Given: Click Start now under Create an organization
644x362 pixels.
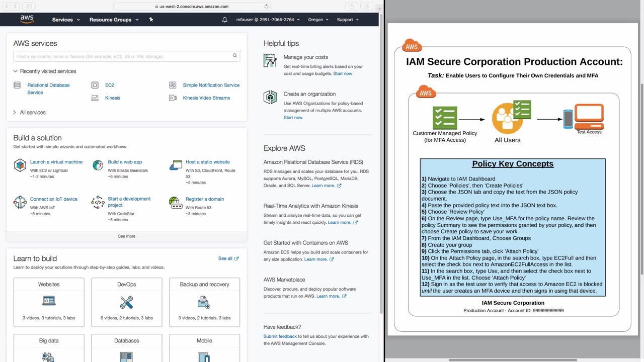Looking at the screenshot, I should pos(293,118).
